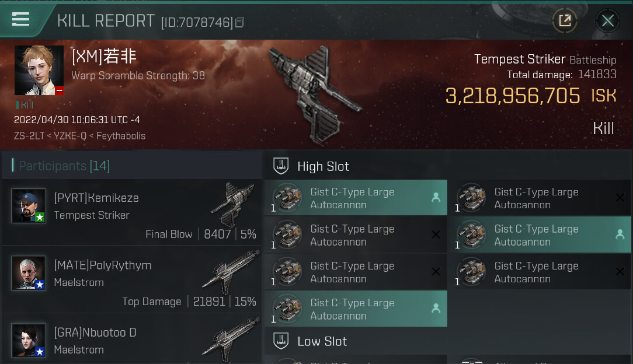This screenshot has width=633, height=364.
Task: Select the Tempest Striker Battleship title
Action: click(545, 60)
